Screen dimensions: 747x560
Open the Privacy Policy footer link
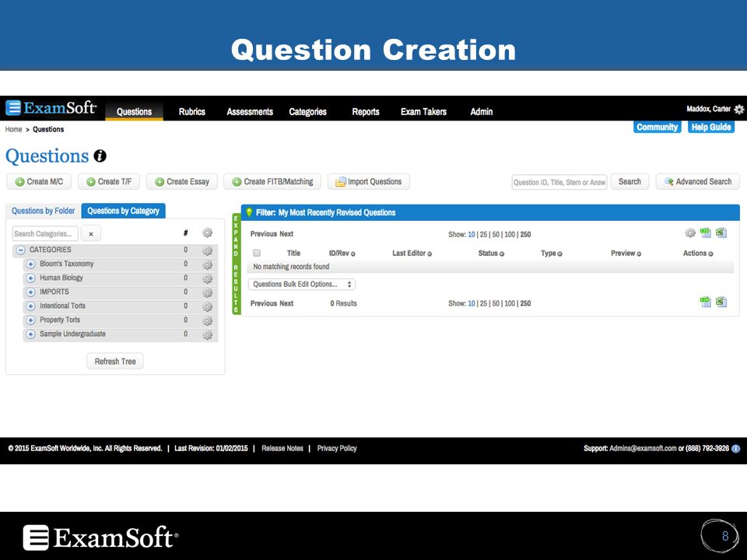point(337,449)
